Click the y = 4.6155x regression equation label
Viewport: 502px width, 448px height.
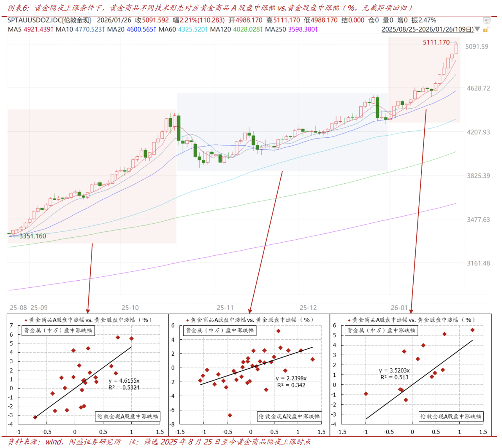click(124, 381)
